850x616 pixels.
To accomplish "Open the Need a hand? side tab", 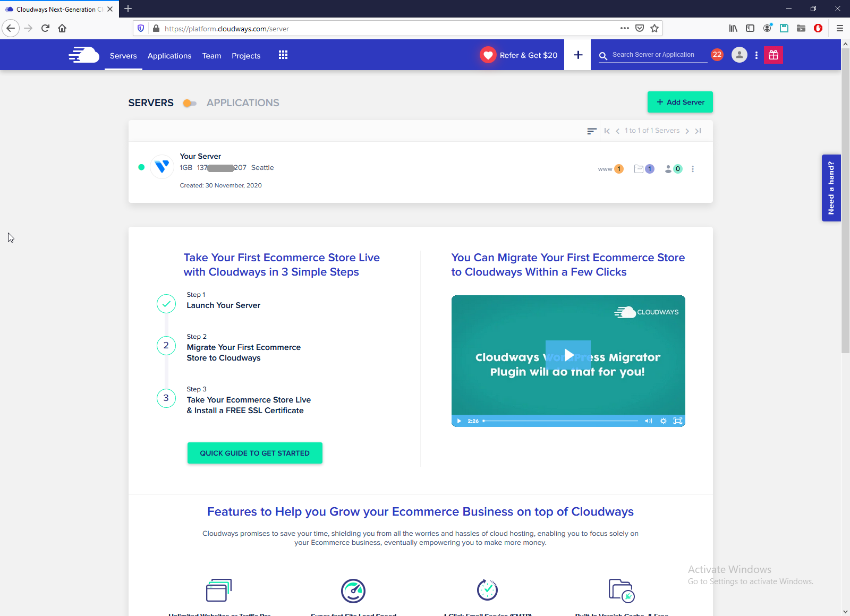I will pyautogui.click(x=831, y=188).
